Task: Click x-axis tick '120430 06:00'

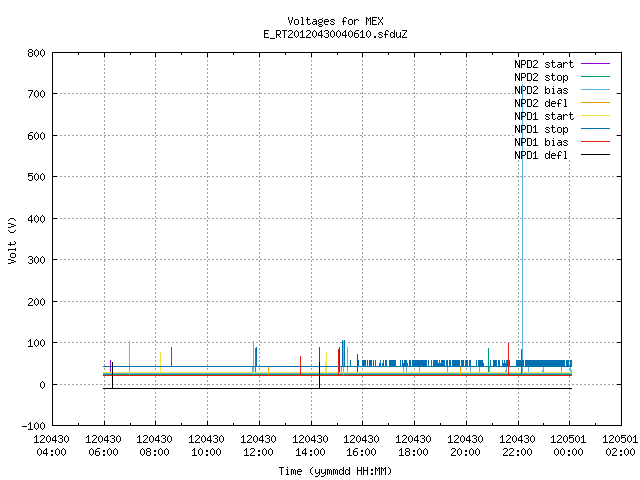Action: [x=103, y=446]
